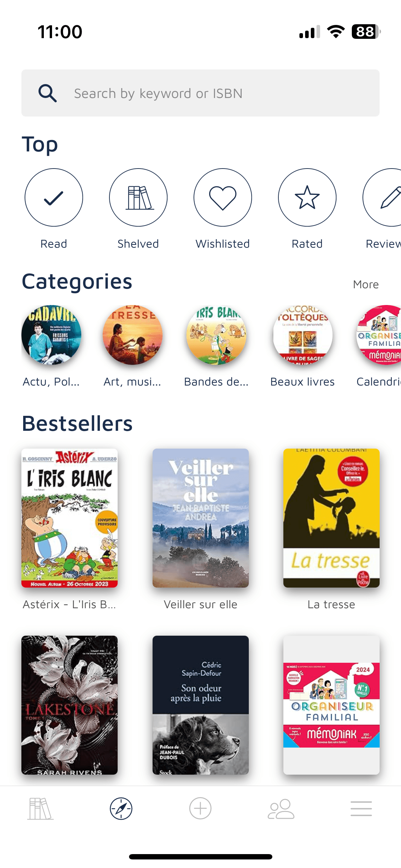This screenshot has width=401, height=868.
Task: Tap the plus add-book icon
Action: pos(200,808)
